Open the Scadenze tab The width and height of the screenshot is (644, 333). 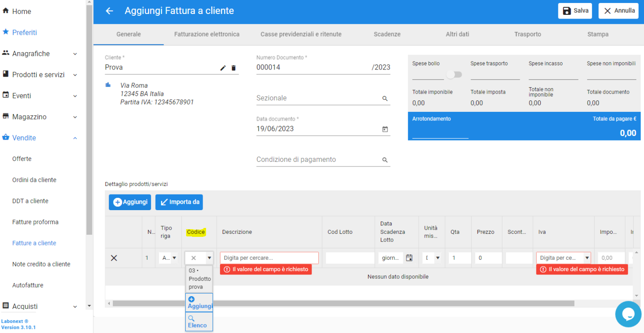387,34
